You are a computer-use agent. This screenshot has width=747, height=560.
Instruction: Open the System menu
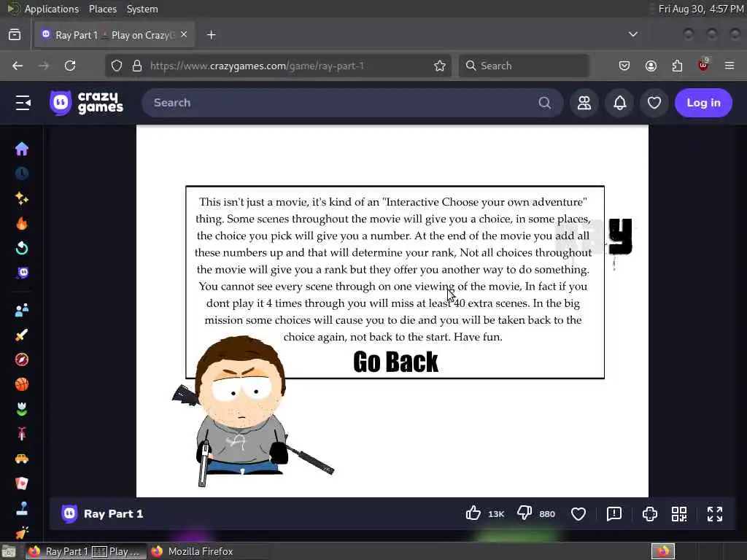(x=142, y=9)
